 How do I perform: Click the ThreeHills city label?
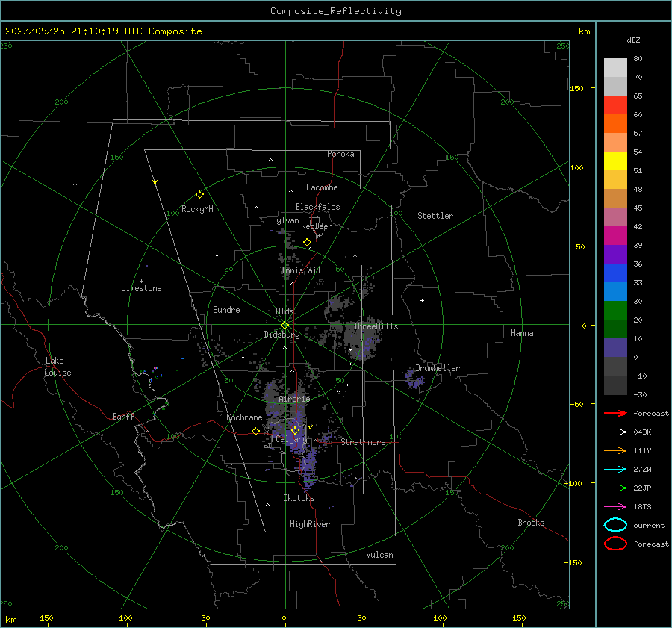click(376, 326)
